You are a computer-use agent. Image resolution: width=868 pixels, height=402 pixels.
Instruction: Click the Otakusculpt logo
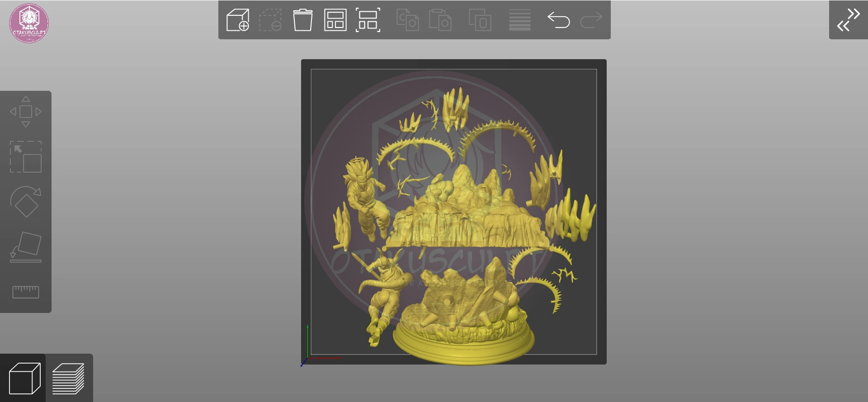[29, 23]
